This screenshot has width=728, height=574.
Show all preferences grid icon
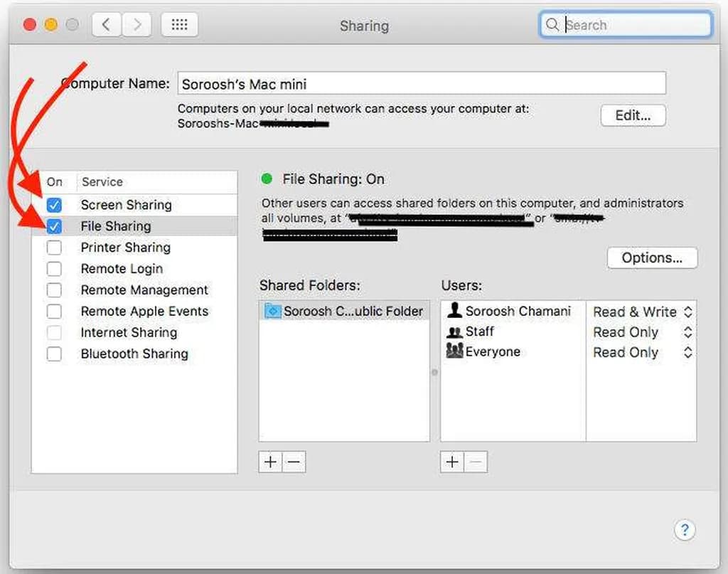coord(179,26)
